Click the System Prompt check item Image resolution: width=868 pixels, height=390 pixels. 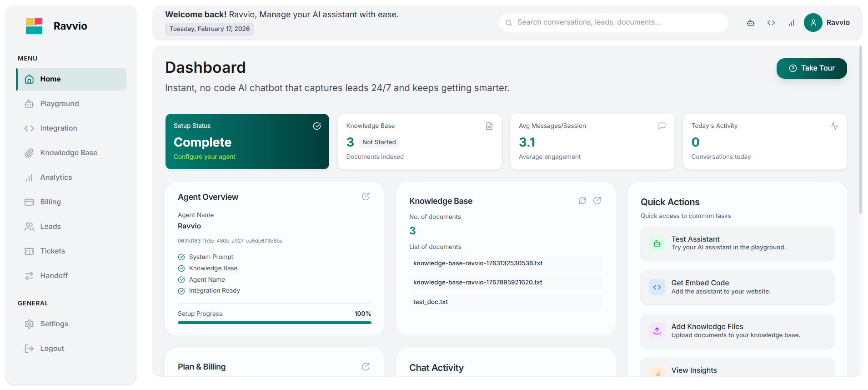(211, 257)
